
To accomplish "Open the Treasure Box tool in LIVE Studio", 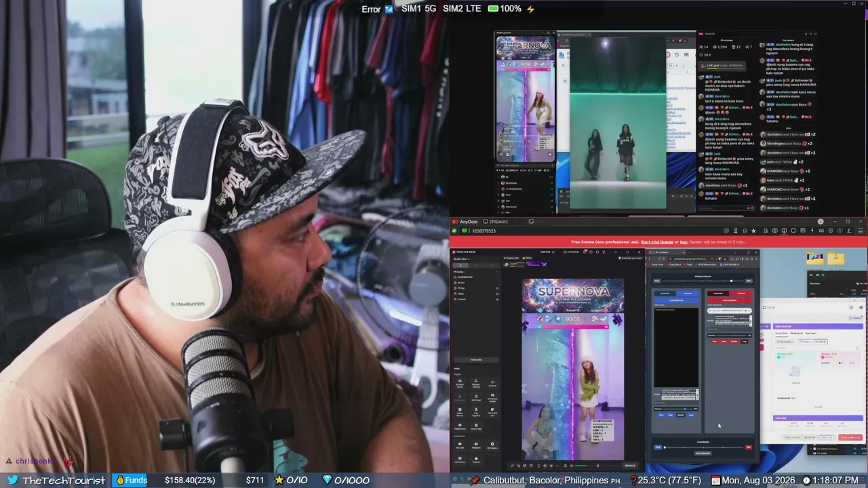I will [x=460, y=426].
